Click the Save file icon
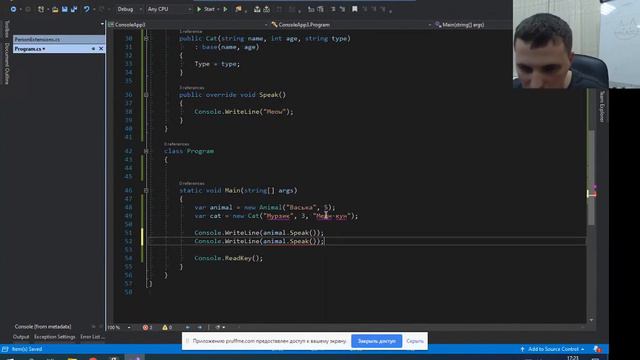Image resolution: width=640 pixels, height=360 pixels. pos(64,9)
